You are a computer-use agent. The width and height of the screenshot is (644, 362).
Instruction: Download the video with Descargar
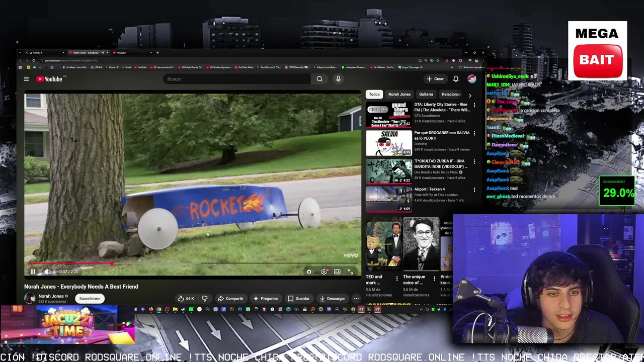coord(332,298)
